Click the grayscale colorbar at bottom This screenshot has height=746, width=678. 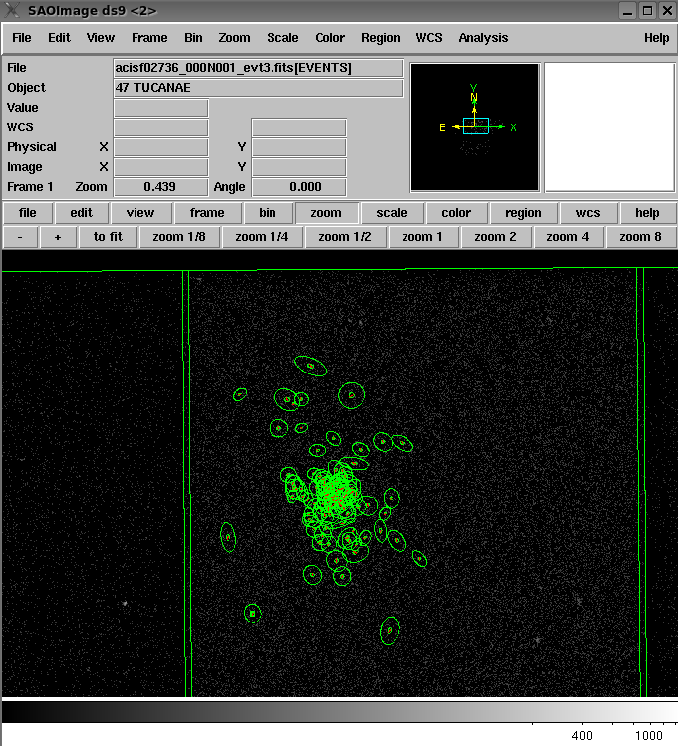pos(339,712)
